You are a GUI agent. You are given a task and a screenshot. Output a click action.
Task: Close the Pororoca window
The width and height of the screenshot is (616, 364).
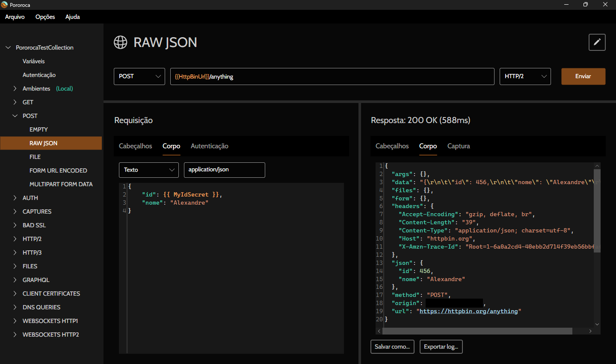coord(605,5)
